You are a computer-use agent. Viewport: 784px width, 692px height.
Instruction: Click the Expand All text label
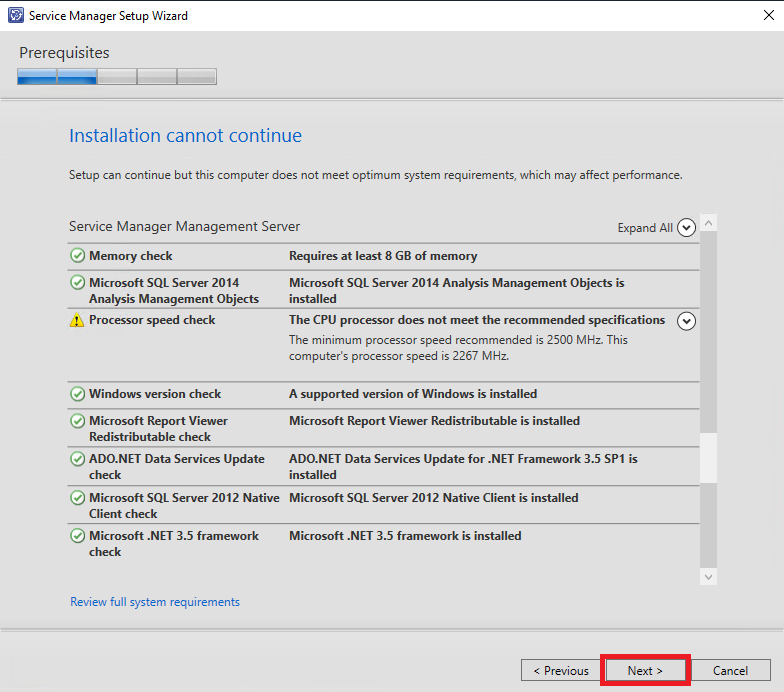click(645, 228)
